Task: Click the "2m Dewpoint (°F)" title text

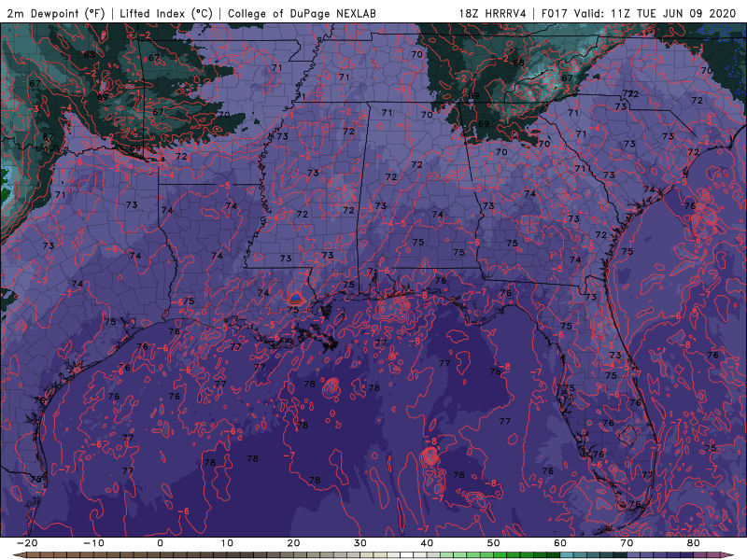Action: [56, 13]
